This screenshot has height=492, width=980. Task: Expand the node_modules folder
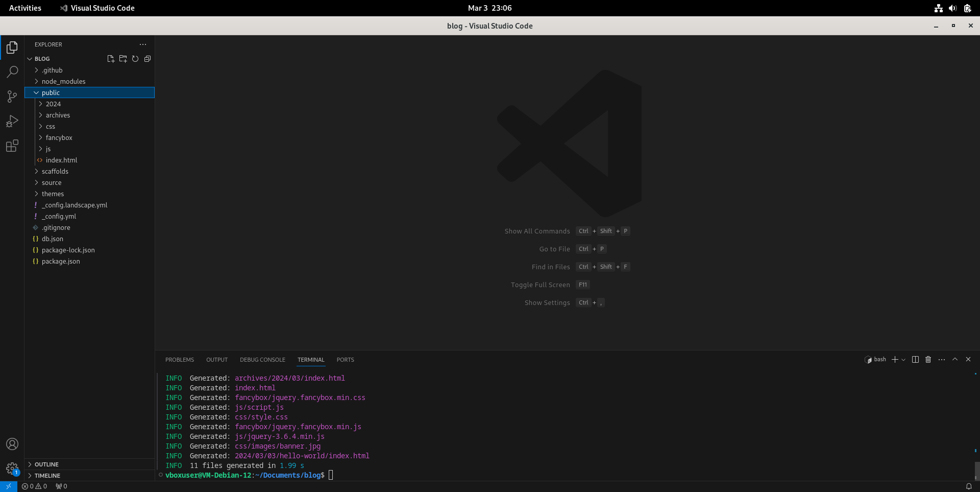[89, 81]
